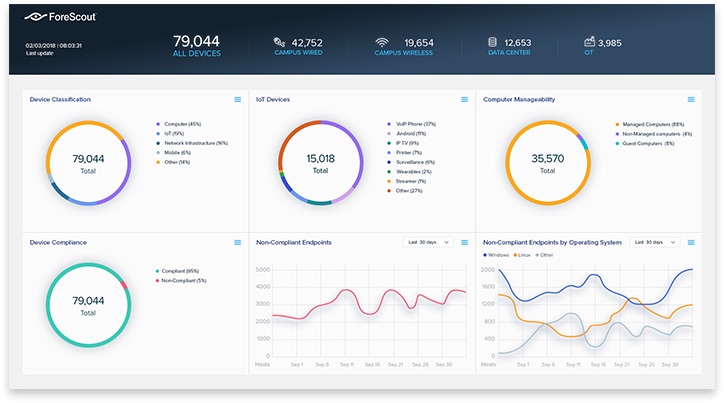This screenshot has width=724, height=403.
Task: Open Computer Manageability panel hamburger menu
Action: click(x=691, y=100)
